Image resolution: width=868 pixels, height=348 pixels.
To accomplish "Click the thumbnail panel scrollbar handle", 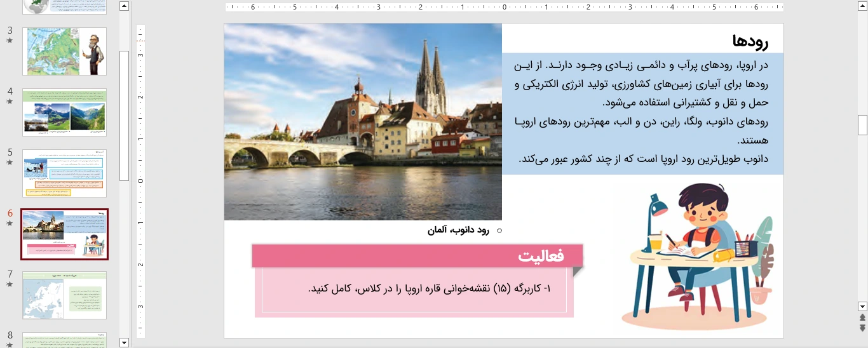I will (x=124, y=116).
